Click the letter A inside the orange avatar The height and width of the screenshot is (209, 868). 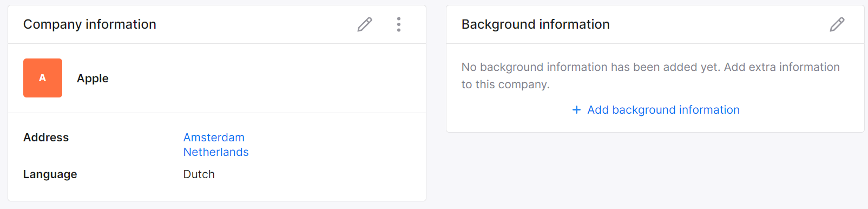point(43,78)
